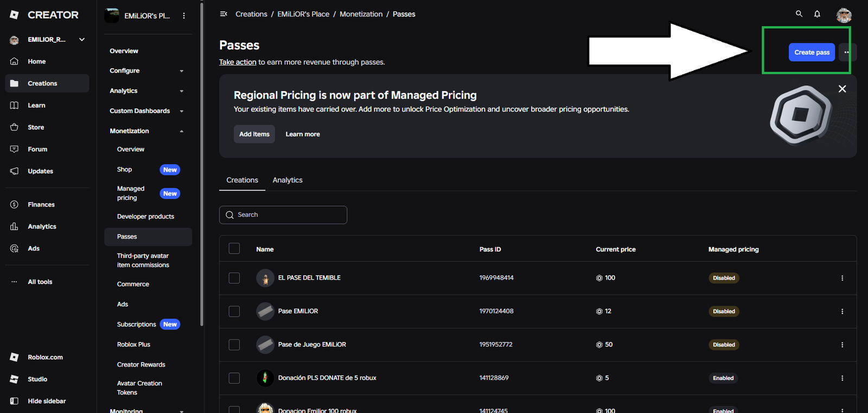The height and width of the screenshot is (413, 868).
Task: Open more options beside Create pass
Action: 847,53
